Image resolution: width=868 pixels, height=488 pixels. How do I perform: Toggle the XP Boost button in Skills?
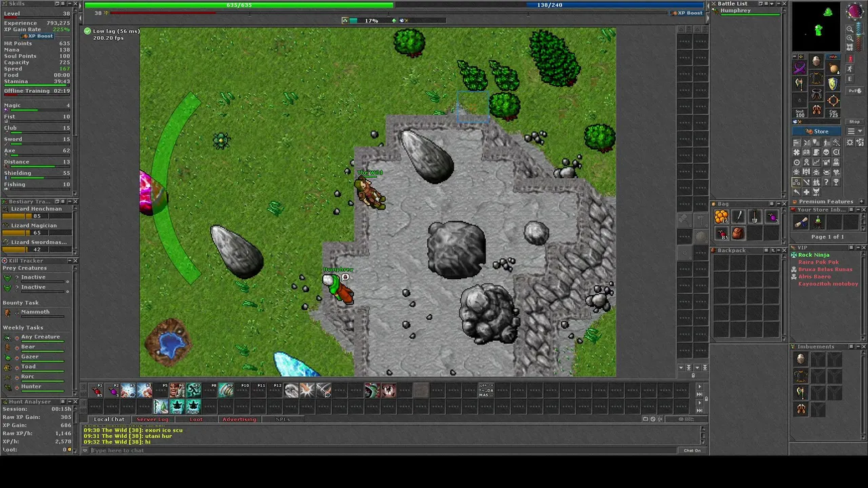coord(38,36)
